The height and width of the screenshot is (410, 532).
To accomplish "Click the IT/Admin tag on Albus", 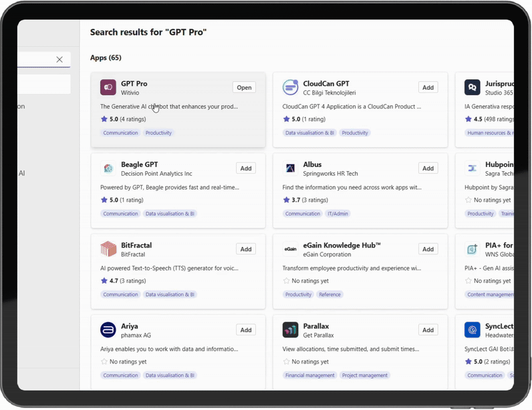I will (338, 214).
